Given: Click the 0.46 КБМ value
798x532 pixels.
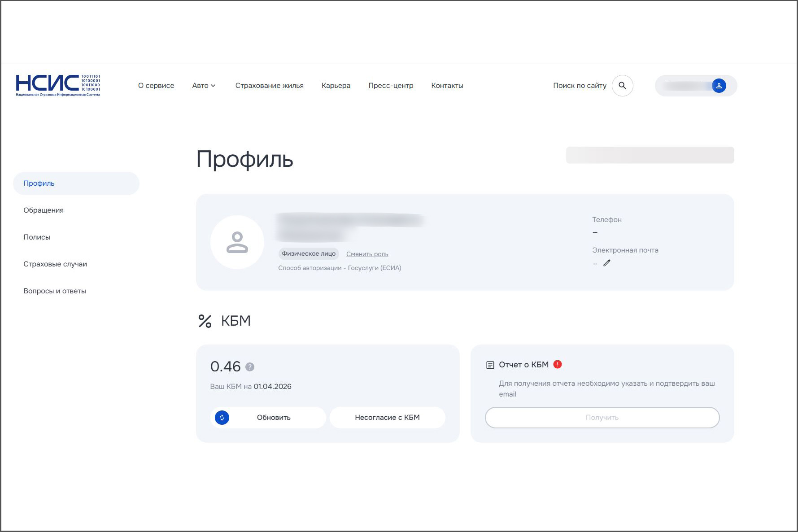Looking at the screenshot, I should [226, 367].
